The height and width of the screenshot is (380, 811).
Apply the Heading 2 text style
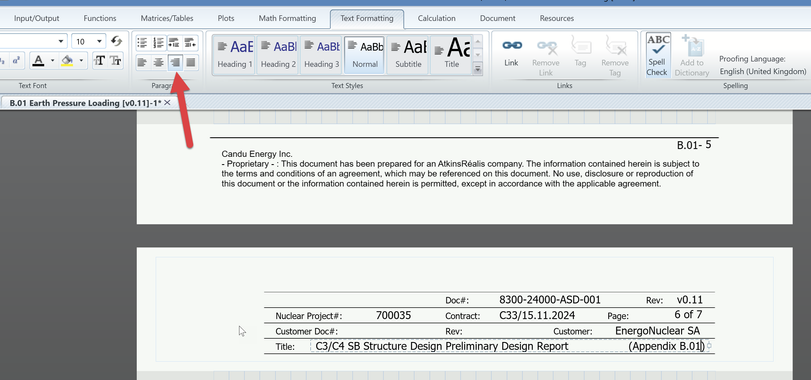pyautogui.click(x=278, y=55)
